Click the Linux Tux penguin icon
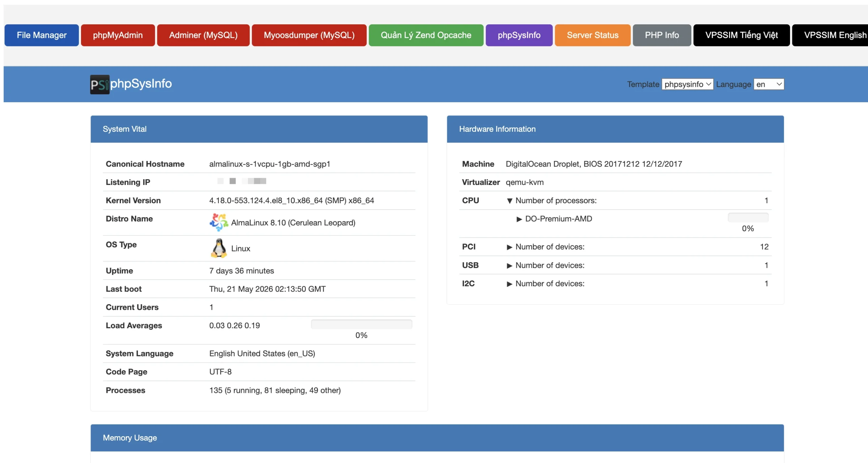This screenshot has width=868, height=463. [x=219, y=248]
